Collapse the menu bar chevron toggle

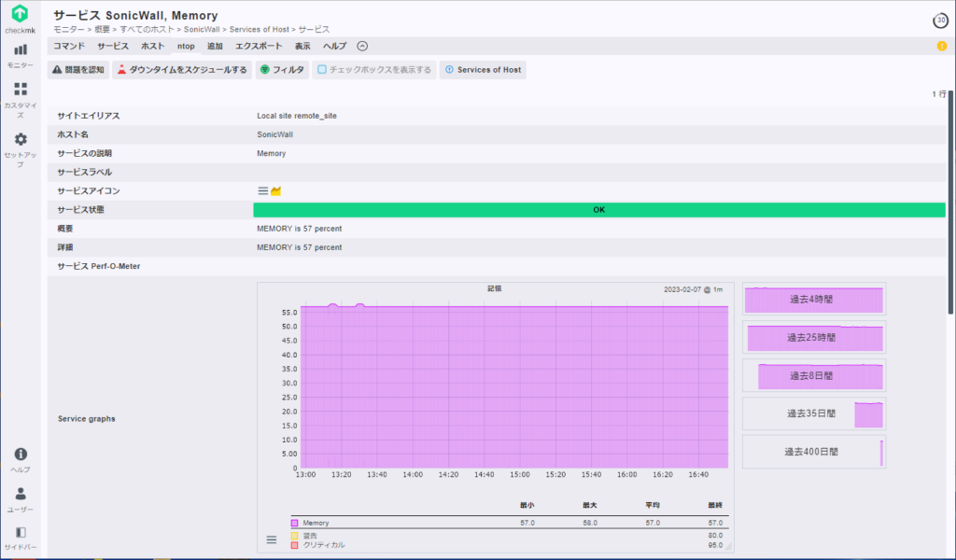click(x=362, y=47)
